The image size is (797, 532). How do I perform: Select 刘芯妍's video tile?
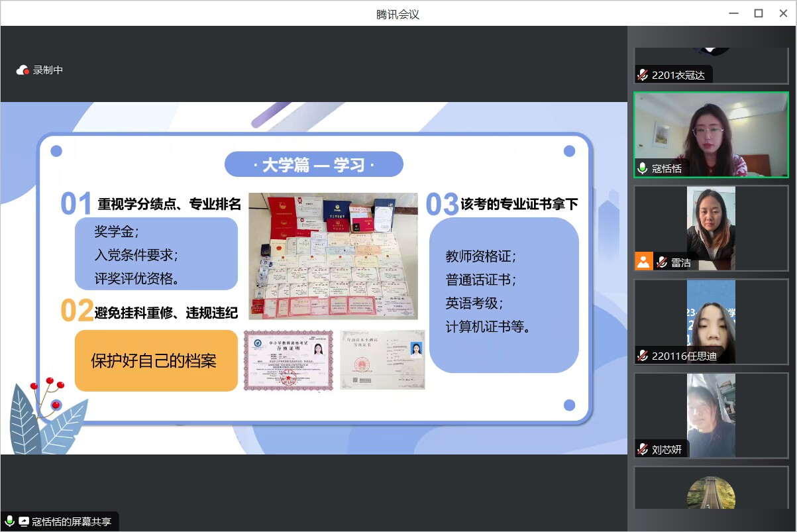coord(712,415)
